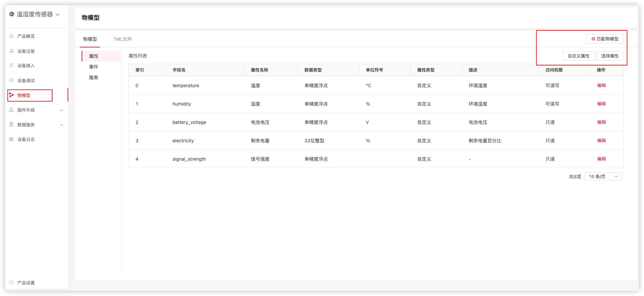This screenshot has height=296, width=644.
Task: Edit the temperature property row
Action: (x=601, y=85)
